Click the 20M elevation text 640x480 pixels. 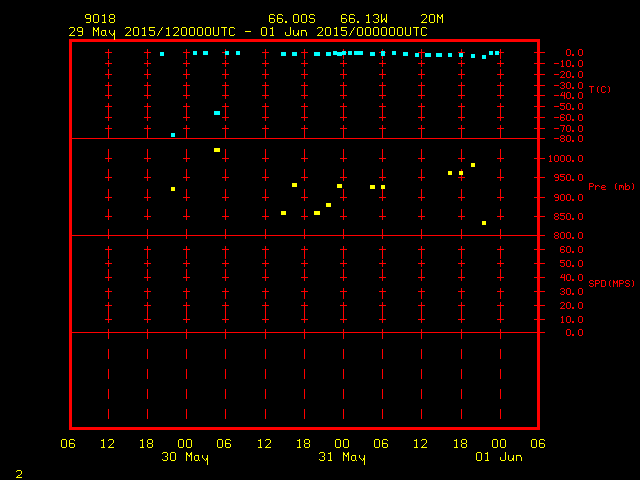coord(432,18)
